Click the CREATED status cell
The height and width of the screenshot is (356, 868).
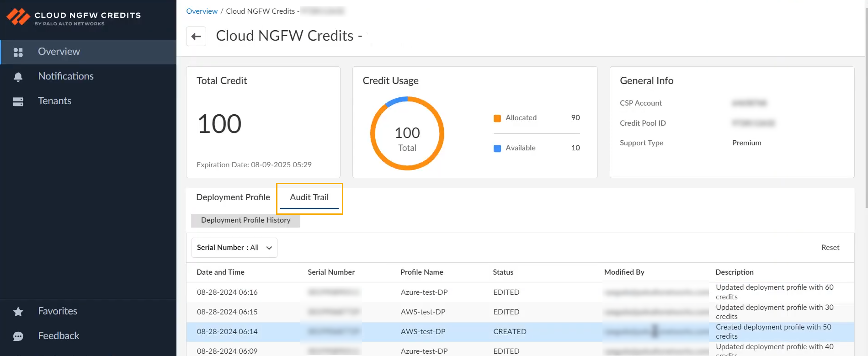click(510, 332)
